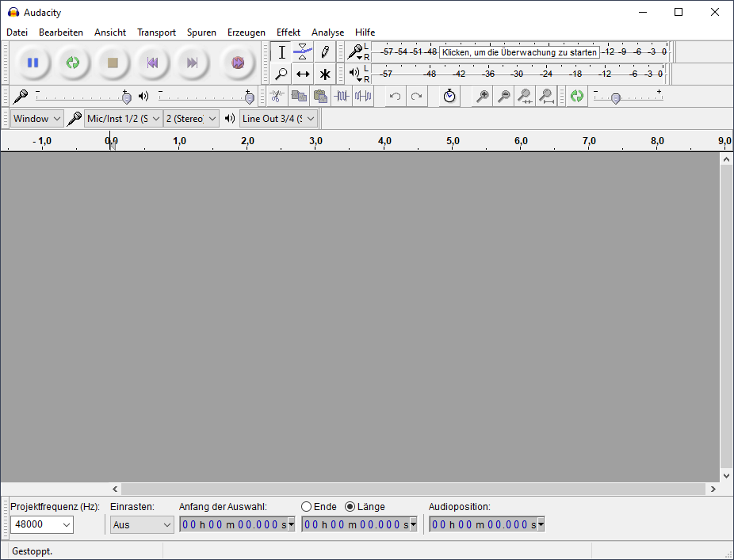
Task: Click 'Klicken, um die Überwachung zu starten' meter
Action: (x=519, y=52)
